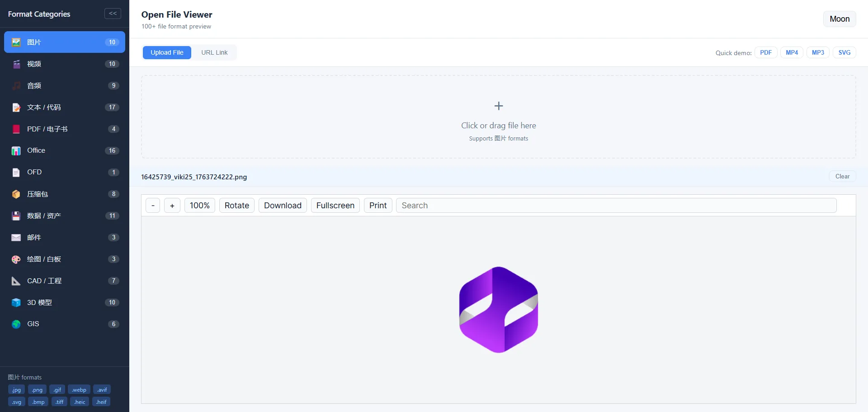
Task: Click the plus icon in upload drop zone
Action: point(499,106)
